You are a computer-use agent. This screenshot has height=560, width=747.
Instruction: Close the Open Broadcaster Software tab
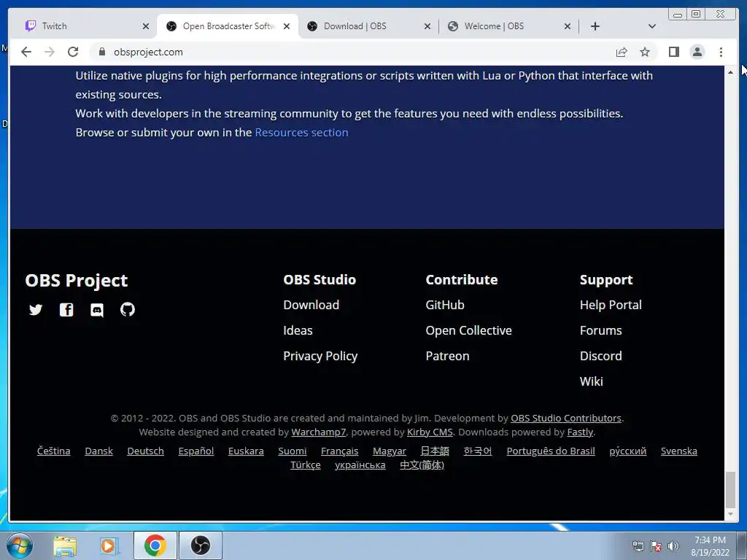(286, 26)
